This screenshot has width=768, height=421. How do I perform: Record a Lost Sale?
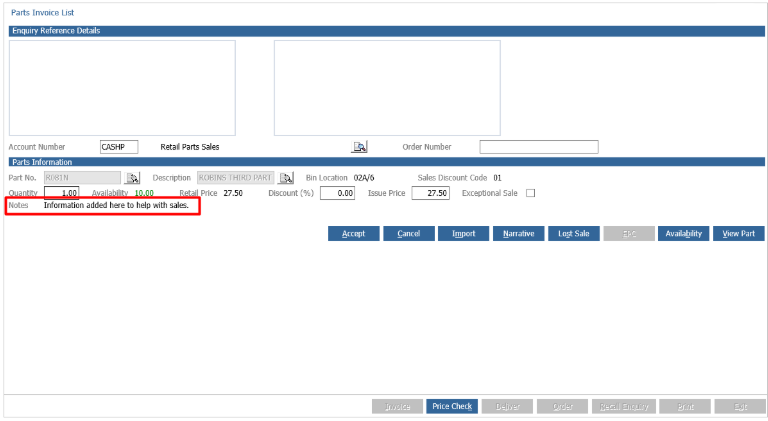coord(574,234)
